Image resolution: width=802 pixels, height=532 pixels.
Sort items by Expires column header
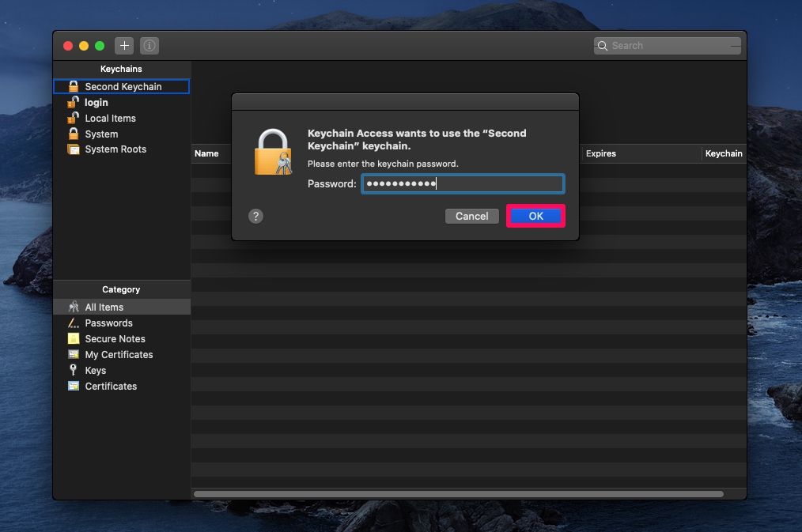pos(601,153)
